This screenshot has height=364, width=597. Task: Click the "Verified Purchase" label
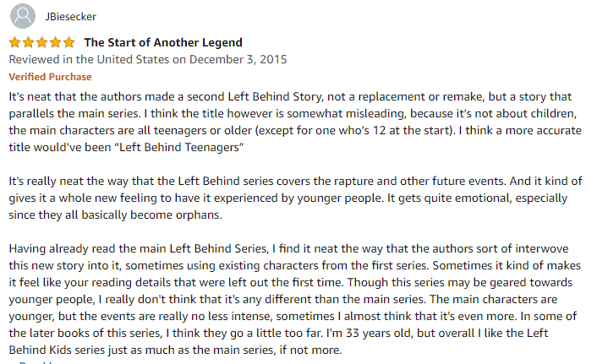click(x=50, y=77)
